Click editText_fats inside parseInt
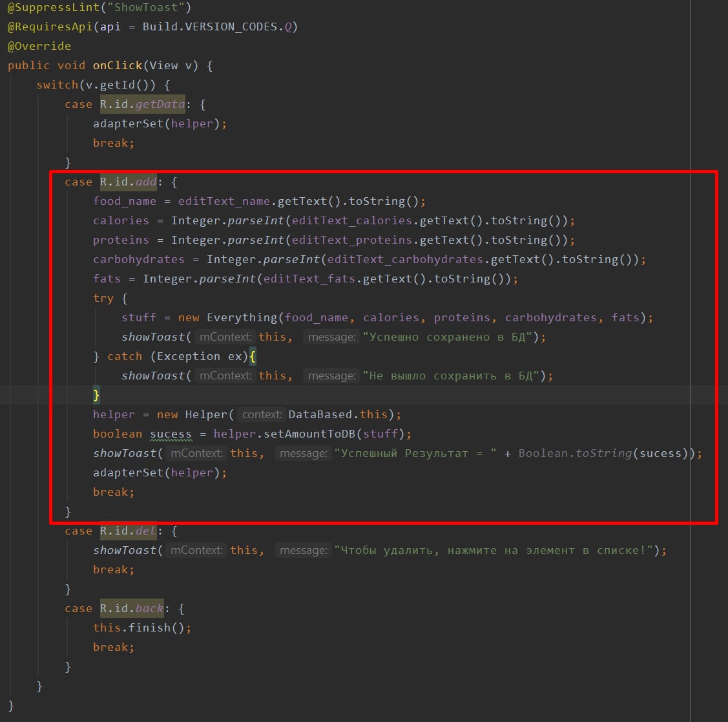Screen dimensions: 728x722 pyautogui.click(x=309, y=279)
